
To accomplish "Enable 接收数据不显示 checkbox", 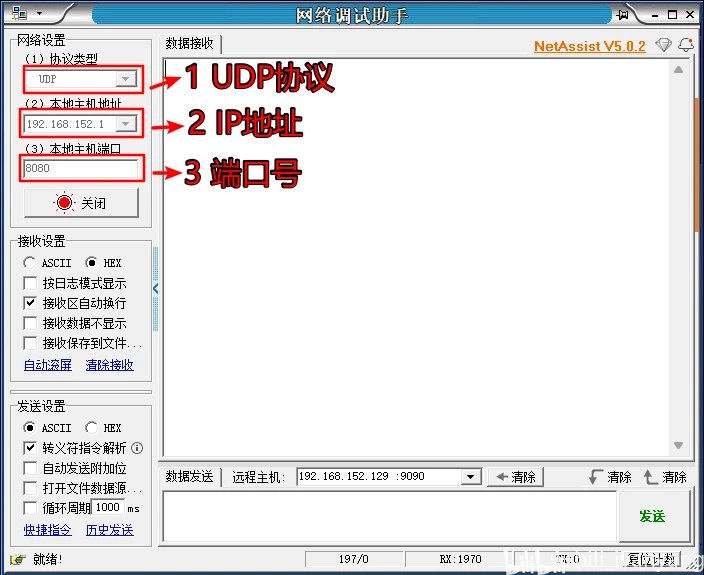I will click(x=30, y=323).
